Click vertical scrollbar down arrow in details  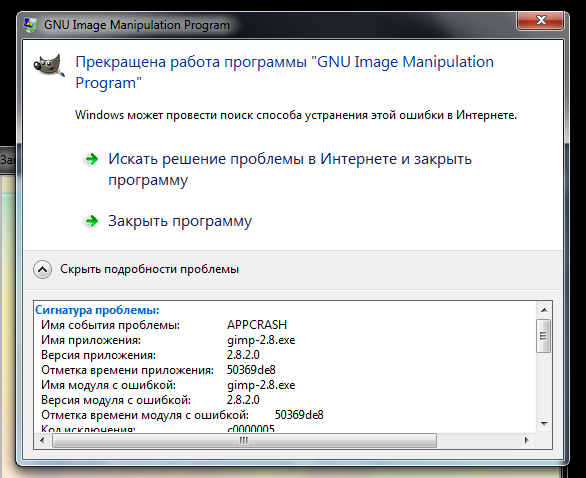pyautogui.click(x=544, y=424)
